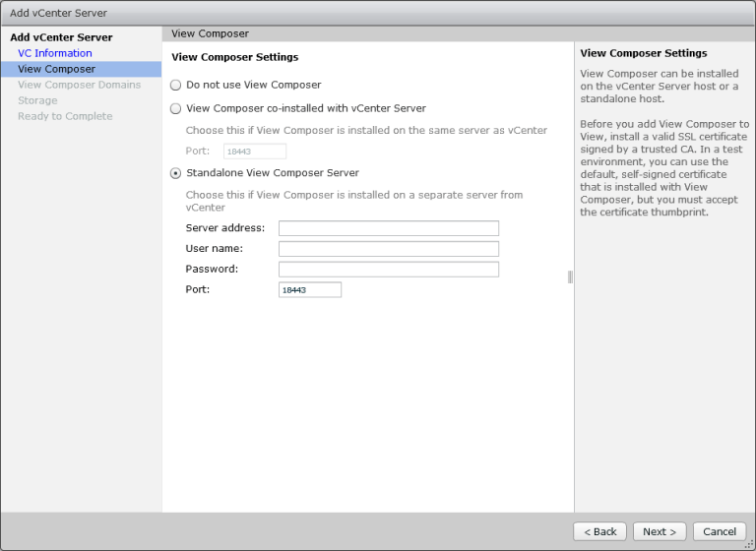The width and height of the screenshot is (756, 551).
Task: Click 'installed on a separate server from vCenter' text
Action: tap(354, 202)
